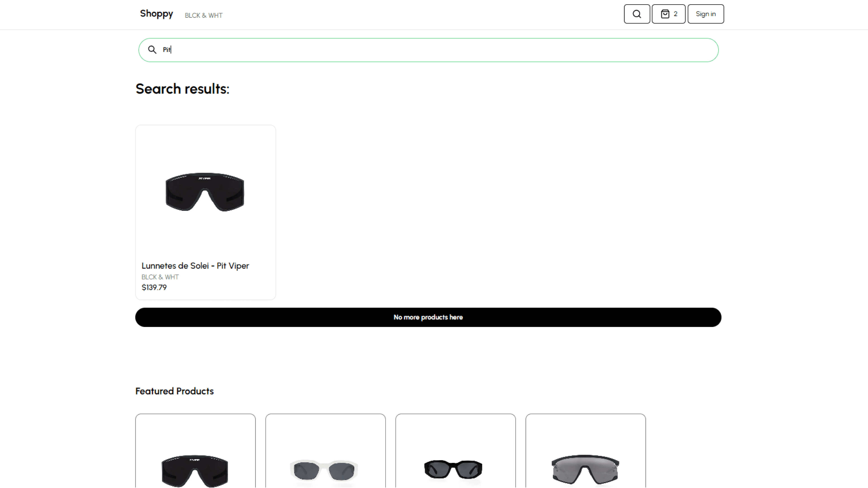Open the BLCK & WHT header link
The width and height of the screenshot is (868, 488).
pos(203,16)
